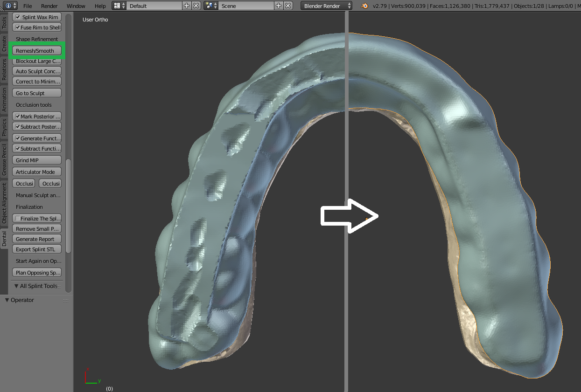Switch to the Physics tab
This screenshot has height=392, width=581.
pos(4,128)
